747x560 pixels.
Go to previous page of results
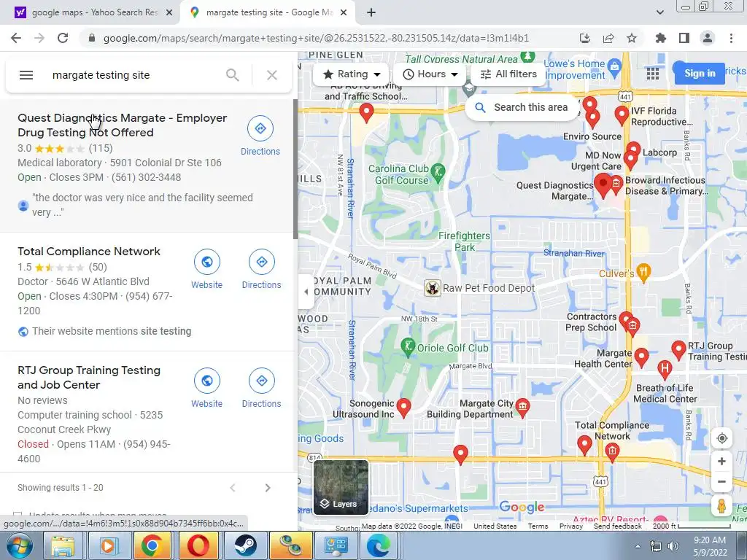(x=233, y=488)
